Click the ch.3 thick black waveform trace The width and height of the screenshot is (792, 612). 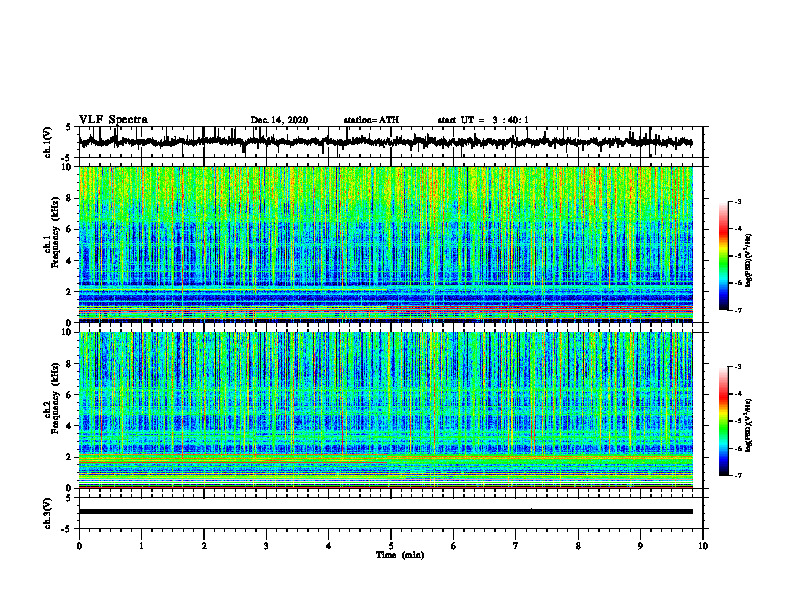(x=385, y=512)
